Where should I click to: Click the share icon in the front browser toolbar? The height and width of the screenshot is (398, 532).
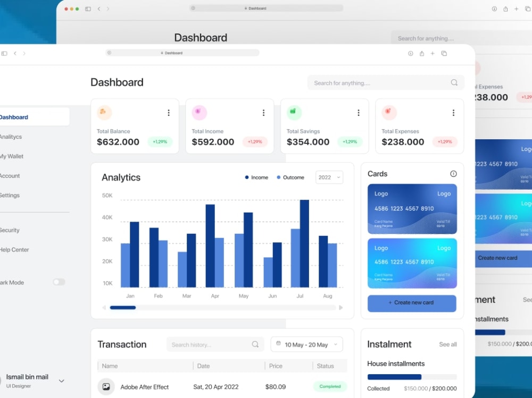(x=422, y=53)
